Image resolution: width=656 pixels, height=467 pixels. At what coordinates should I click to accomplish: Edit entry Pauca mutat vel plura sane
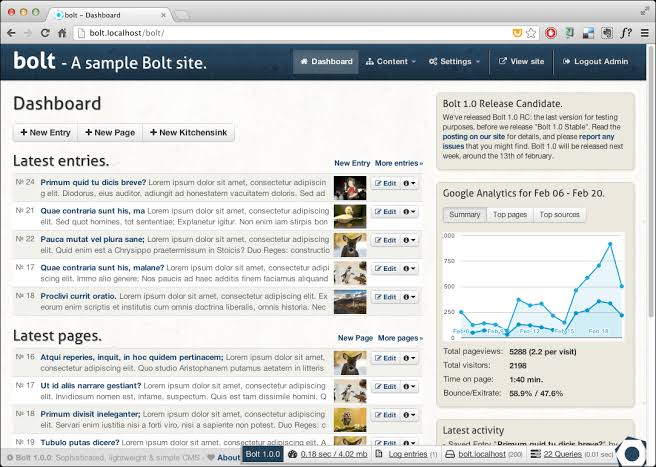click(x=385, y=240)
